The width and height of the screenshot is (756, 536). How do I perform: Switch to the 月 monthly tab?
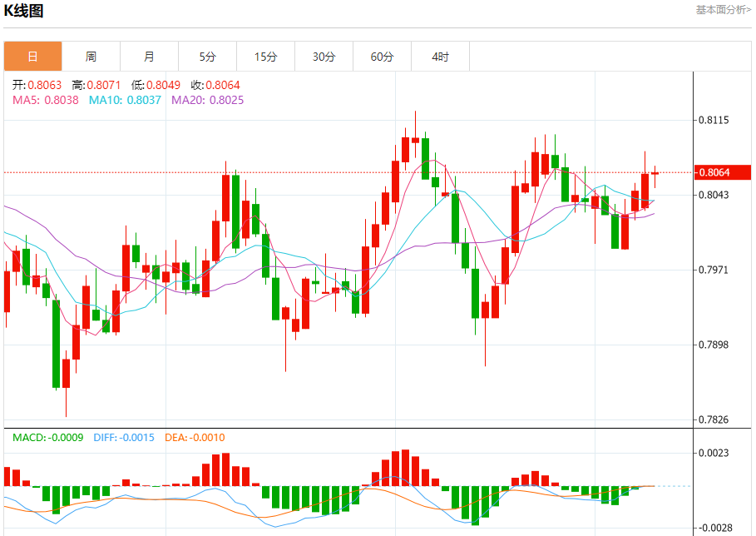coord(150,57)
